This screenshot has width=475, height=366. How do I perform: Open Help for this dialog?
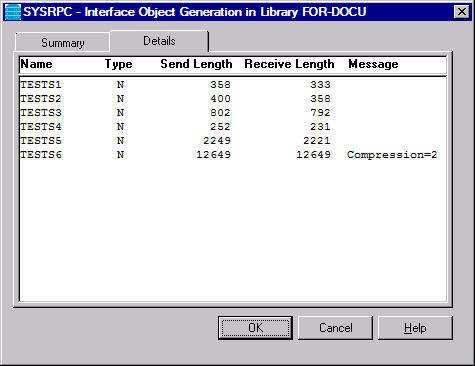(415, 328)
